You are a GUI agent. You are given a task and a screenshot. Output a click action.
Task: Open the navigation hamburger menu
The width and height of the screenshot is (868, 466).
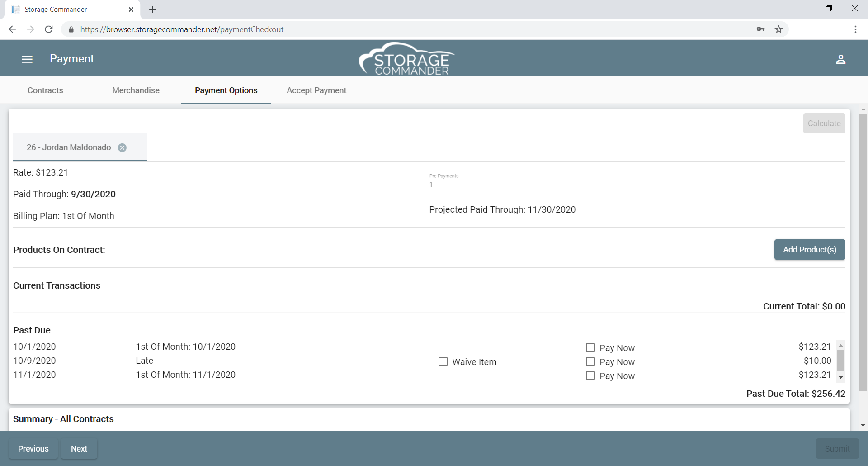click(27, 59)
